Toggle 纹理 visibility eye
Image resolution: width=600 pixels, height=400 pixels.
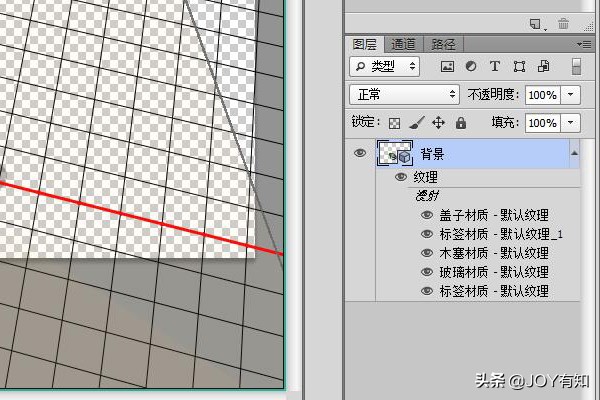pos(401,177)
